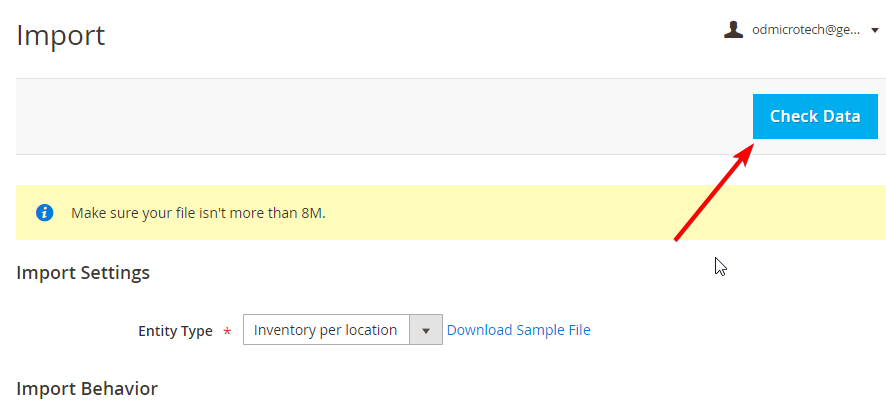
Task: Click the yellow notification banner background
Action: pos(509,212)
